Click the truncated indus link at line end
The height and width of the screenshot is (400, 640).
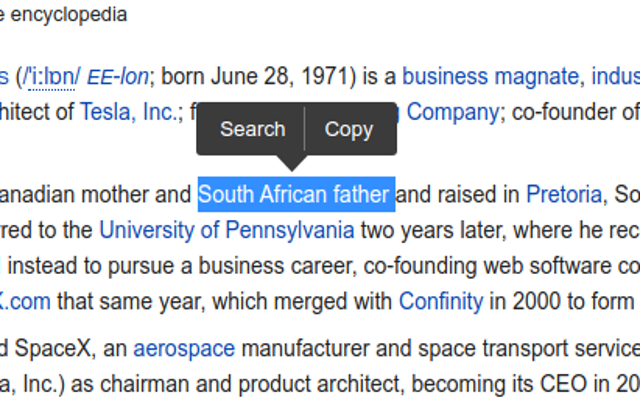[x=616, y=76]
